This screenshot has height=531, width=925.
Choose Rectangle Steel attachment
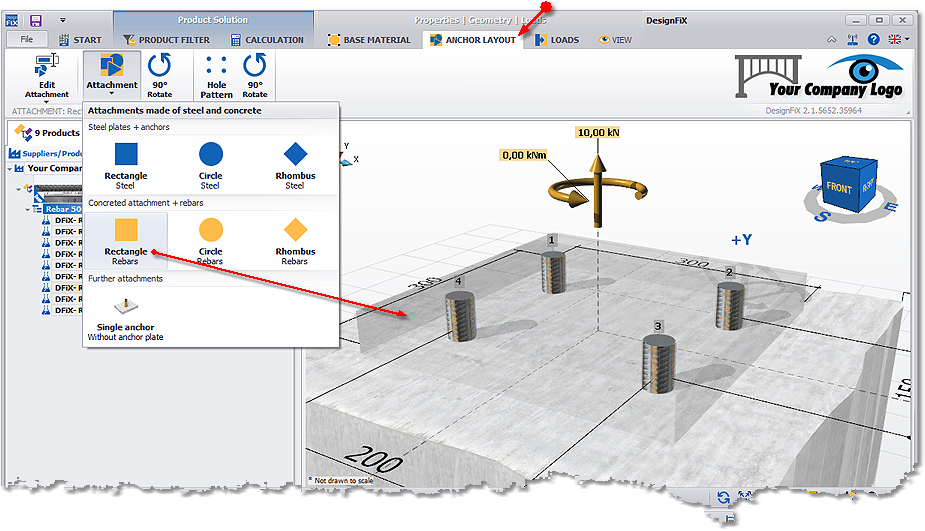click(x=126, y=166)
